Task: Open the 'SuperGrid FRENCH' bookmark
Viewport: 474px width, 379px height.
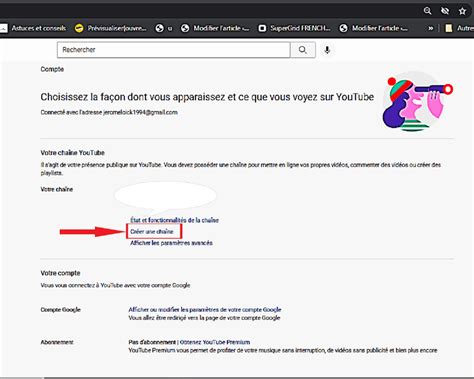Action: pyautogui.click(x=295, y=28)
